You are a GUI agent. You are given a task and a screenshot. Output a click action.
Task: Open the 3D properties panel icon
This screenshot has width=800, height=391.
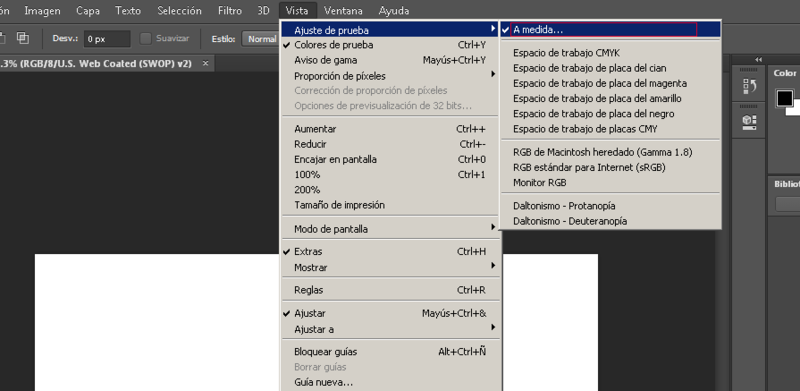pyautogui.click(x=749, y=123)
